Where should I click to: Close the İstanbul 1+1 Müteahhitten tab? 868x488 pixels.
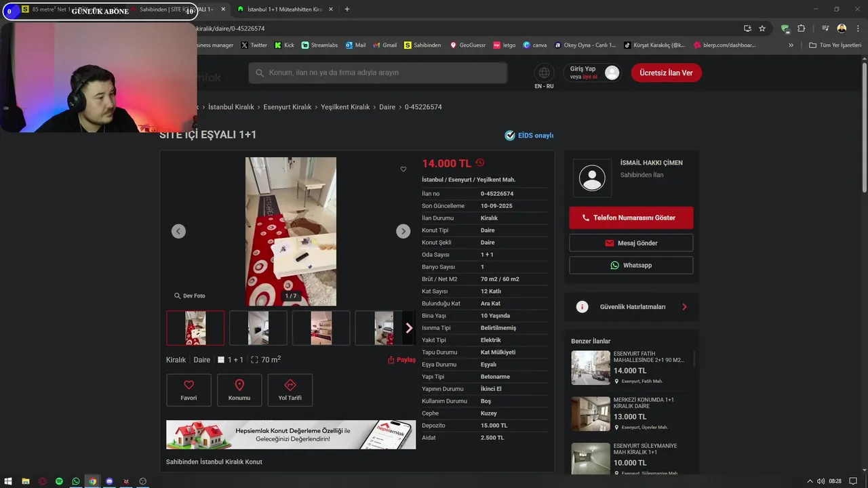click(330, 9)
